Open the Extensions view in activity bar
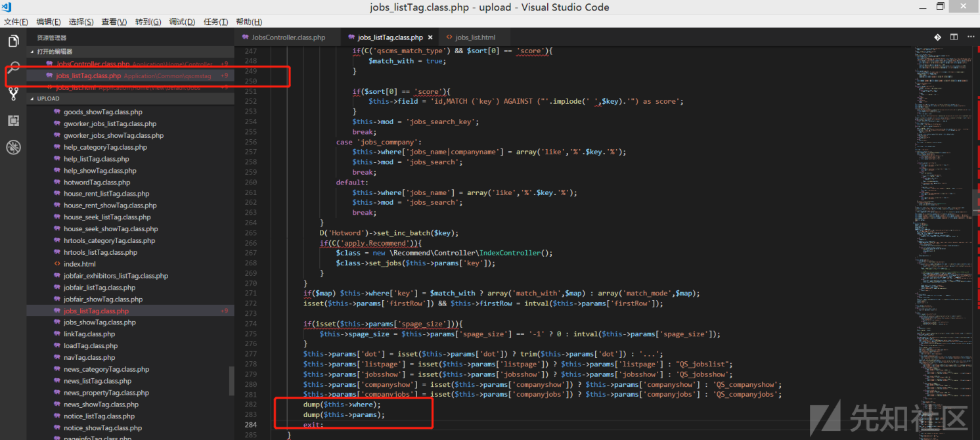The image size is (980, 440). click(13, 121)
